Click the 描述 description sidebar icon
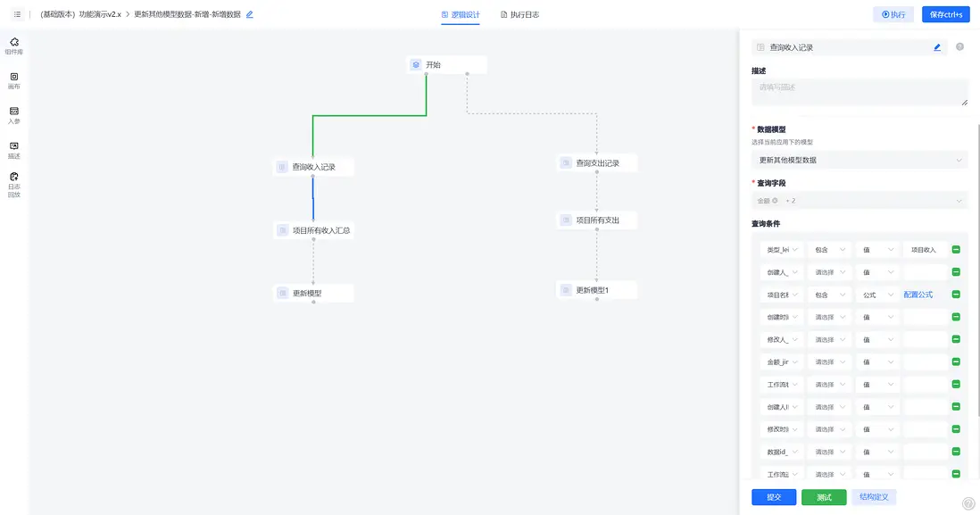 click(x=13, y=149)
